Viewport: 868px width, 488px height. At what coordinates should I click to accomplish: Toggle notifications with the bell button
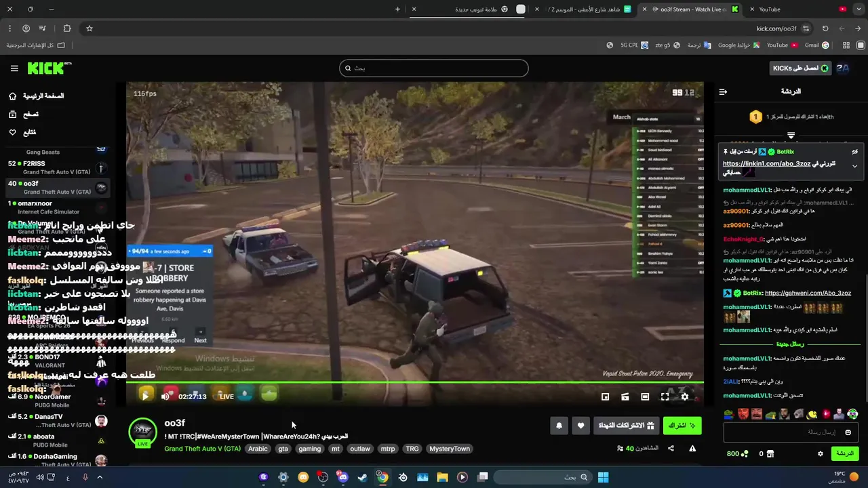click(x=559, y=426)
